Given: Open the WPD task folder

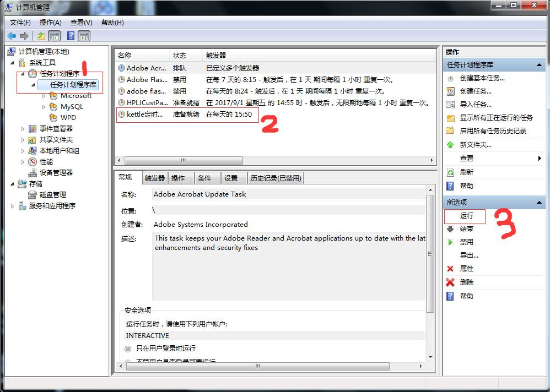Looking at the screenshot, I should click(x=68, y=118).
